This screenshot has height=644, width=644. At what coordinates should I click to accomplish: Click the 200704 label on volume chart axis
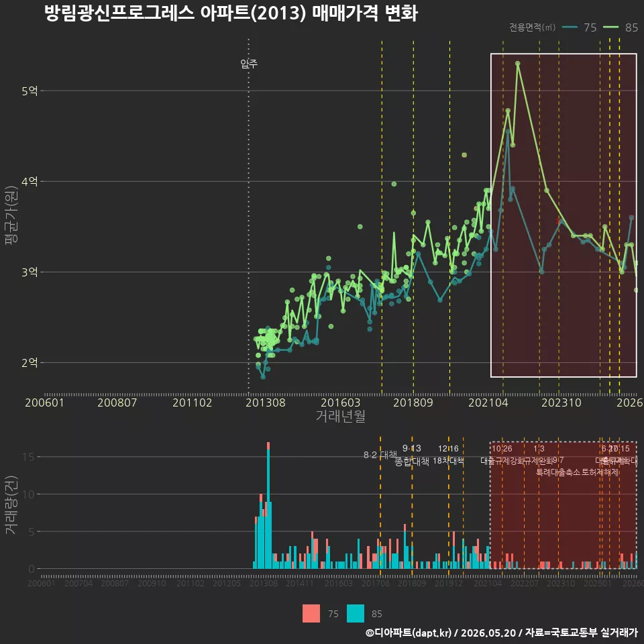click(78, 583)
